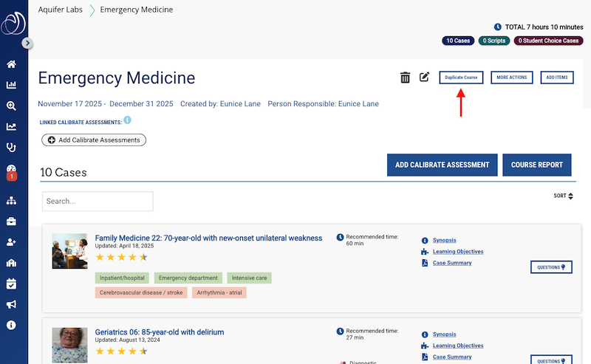This screenshot has height=364, width=591.
Task: Open Synopsis for Family Medicine 22
Action: [x=445, y=240]
